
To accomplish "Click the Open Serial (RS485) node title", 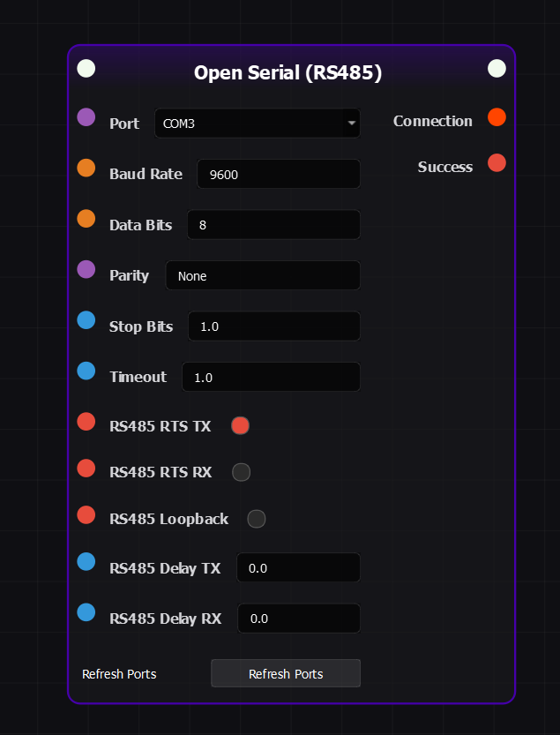I will 287,72.
